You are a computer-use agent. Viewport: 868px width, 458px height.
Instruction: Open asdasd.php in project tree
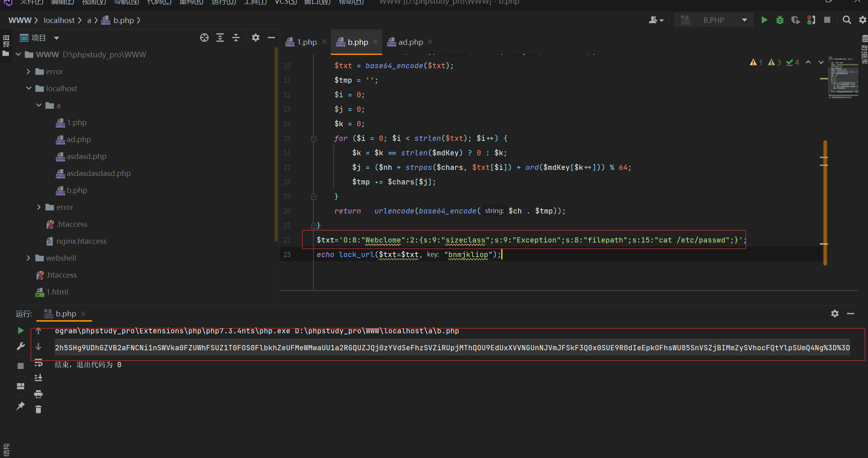pyautogui.click(x=86, y=156)
